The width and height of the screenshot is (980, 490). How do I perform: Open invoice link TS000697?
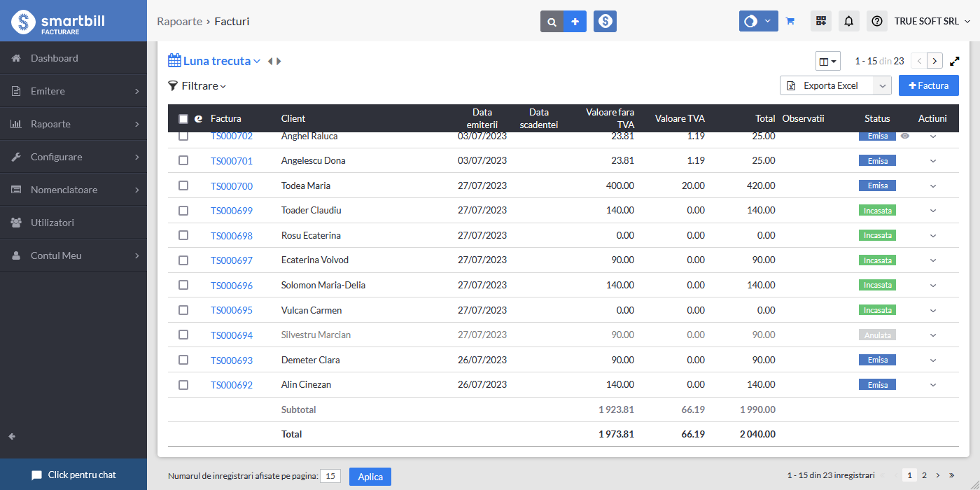232,260
